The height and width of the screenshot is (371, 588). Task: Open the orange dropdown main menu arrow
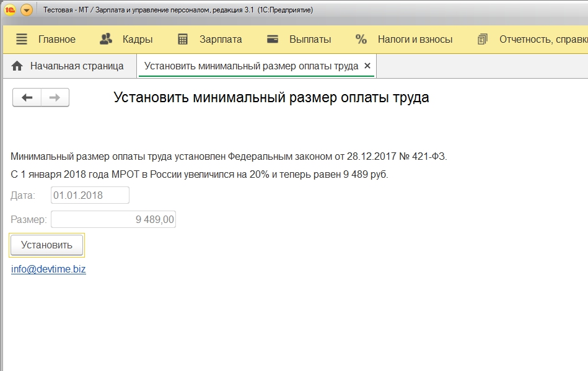pos(27,10)
